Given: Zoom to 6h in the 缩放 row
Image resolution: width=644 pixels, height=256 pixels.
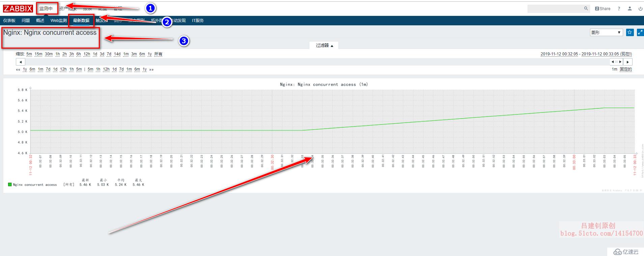Looking at the screenshot, I should tap(79, 54).
